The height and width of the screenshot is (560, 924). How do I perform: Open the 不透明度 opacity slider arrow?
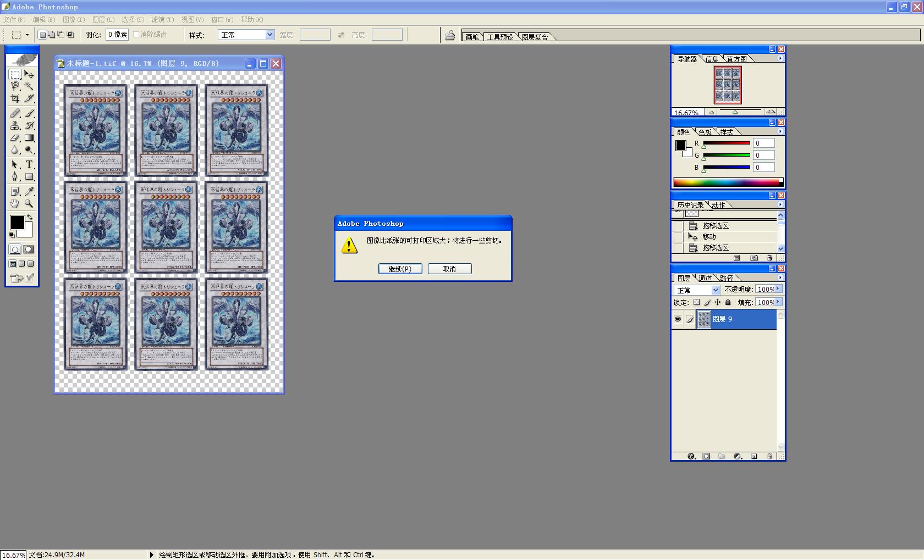click(x=778, y=289)
